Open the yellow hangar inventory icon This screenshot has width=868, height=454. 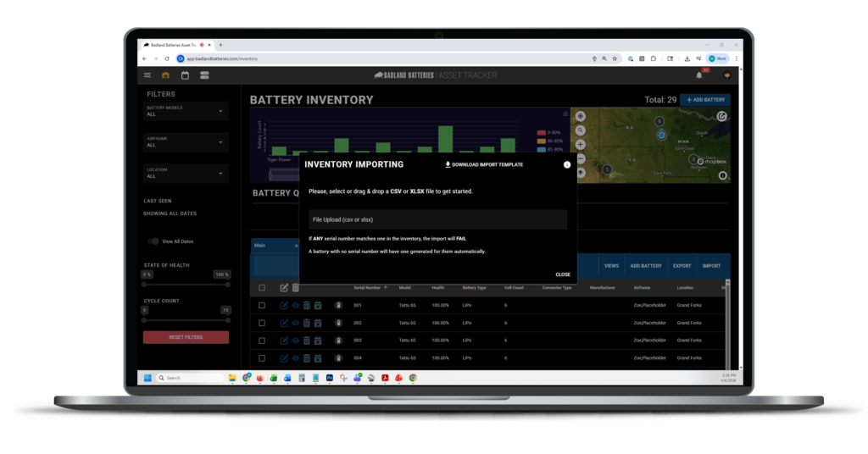[165, 75]
